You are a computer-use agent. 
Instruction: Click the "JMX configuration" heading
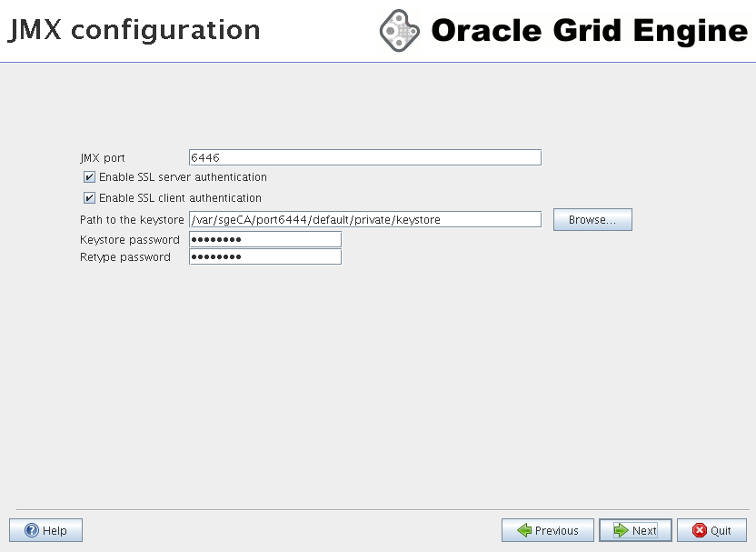click(134, 30)
